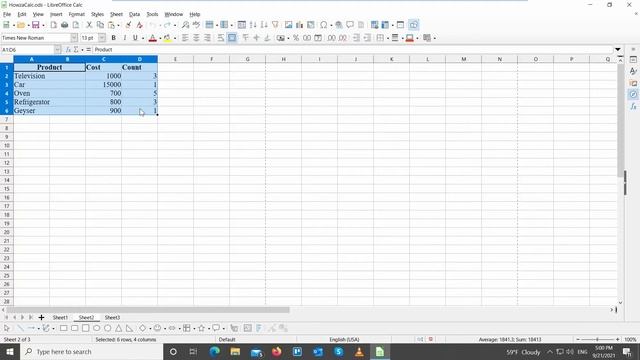Align text left in toolbar
Image resolution: width=640 pixels, height=360 pixels.
tap(185, 38)
